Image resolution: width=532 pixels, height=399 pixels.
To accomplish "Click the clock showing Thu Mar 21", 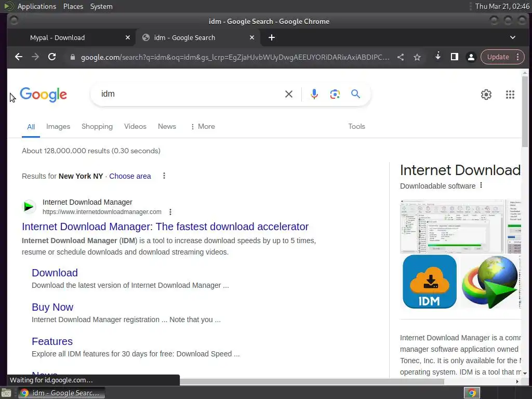I will point(502,6).
